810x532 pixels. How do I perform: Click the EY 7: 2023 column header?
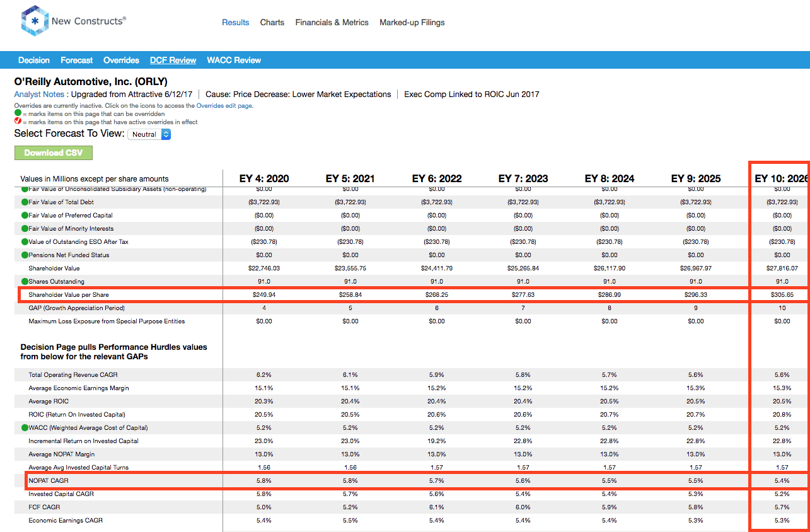tap(523, 178)
